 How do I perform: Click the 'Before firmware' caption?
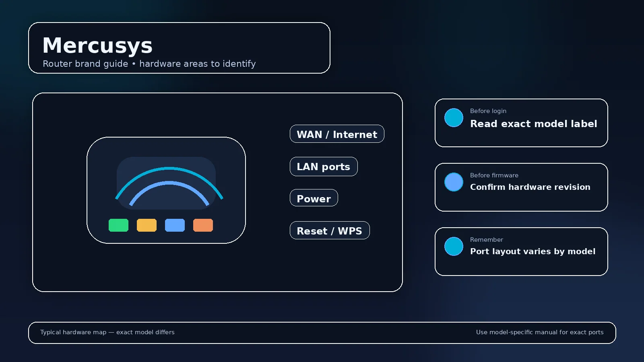pos(494,175)
